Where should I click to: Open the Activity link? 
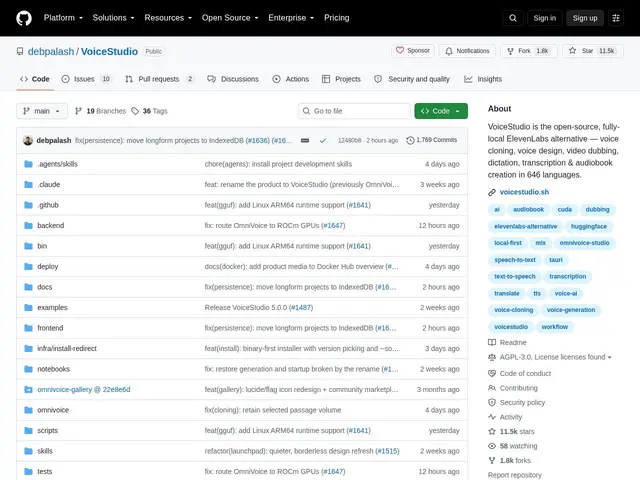tap(505, 417)
